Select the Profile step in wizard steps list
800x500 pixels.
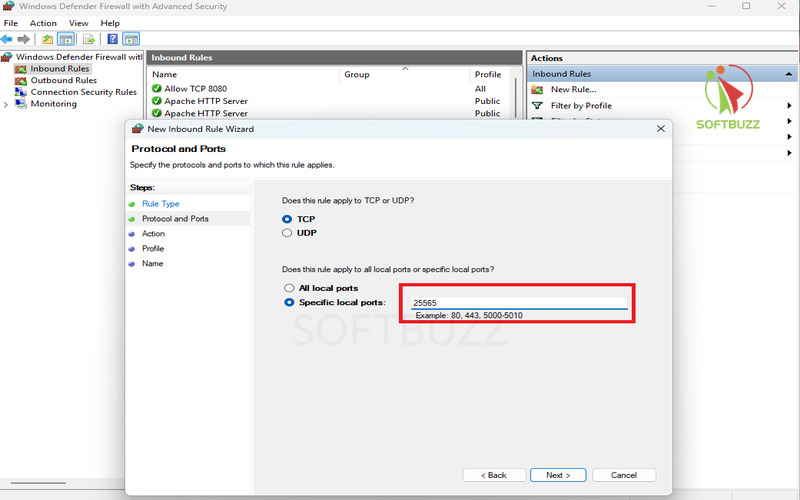click(153, 248)
